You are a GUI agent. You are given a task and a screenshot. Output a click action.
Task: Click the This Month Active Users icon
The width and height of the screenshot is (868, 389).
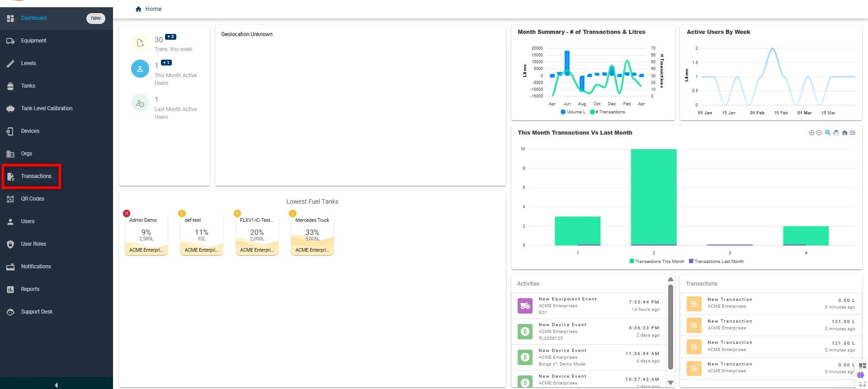[140, 69]
